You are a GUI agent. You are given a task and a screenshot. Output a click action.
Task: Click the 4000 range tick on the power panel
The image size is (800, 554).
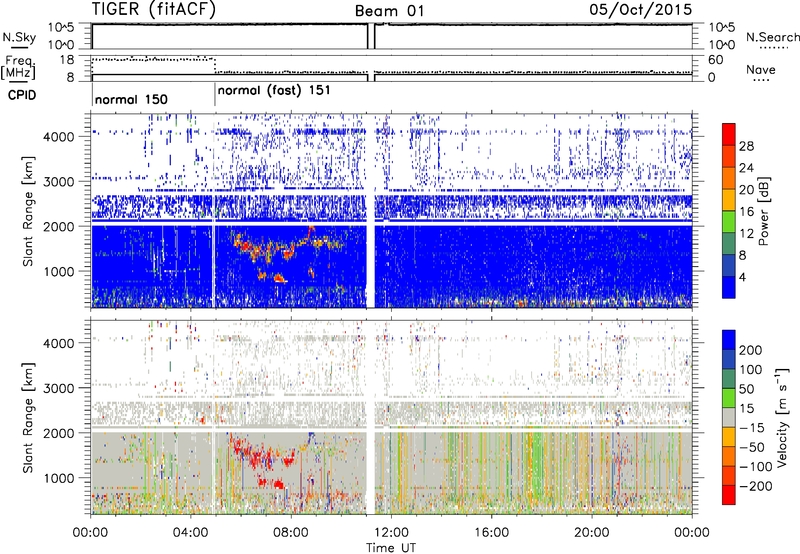pos(59,137)
